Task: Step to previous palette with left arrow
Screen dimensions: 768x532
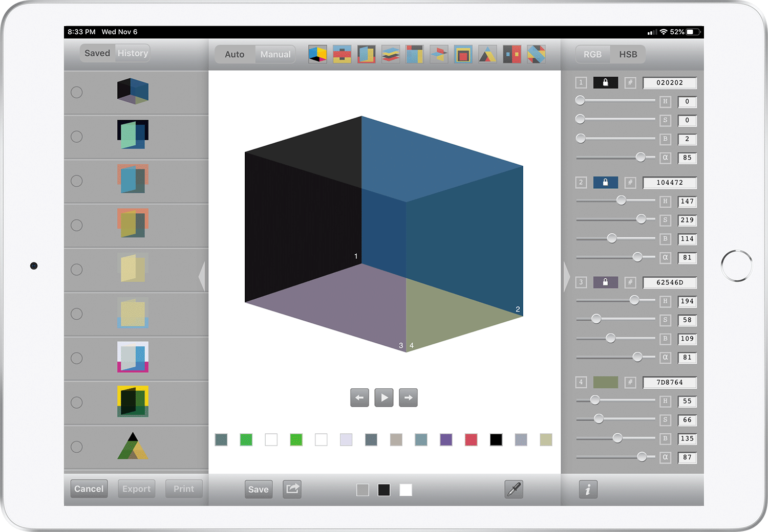Action: (360, 397)
